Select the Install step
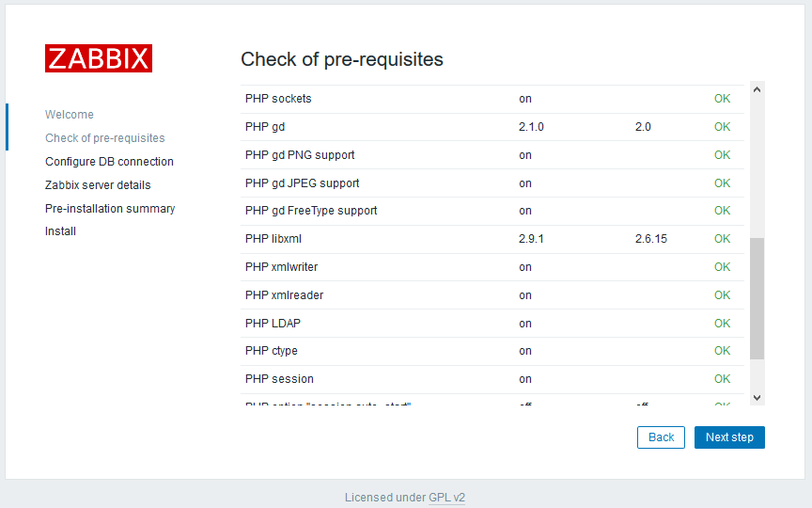The width and height of the screenshot is (812, 508). tap(60, 231)
